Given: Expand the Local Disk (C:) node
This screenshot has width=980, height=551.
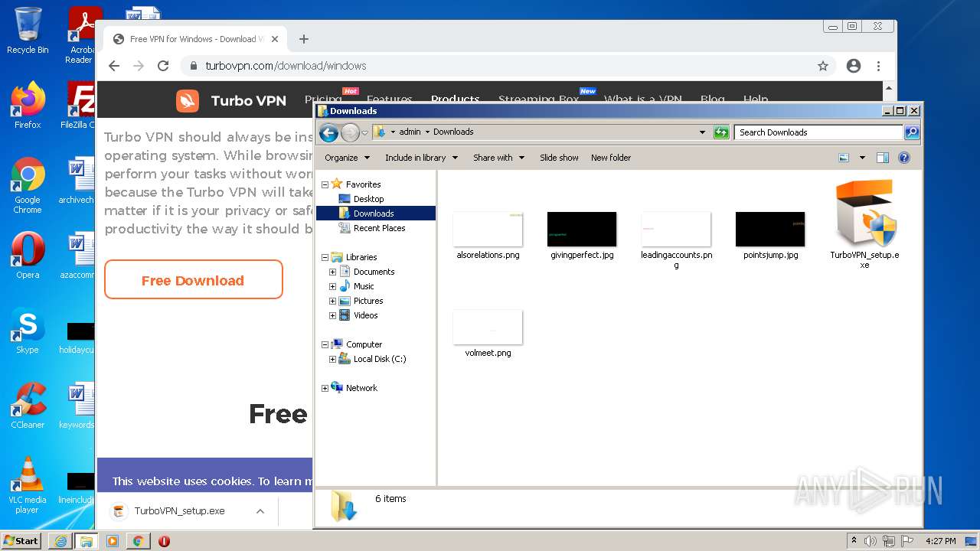Looking at the screenshot, I should (332, 359).
